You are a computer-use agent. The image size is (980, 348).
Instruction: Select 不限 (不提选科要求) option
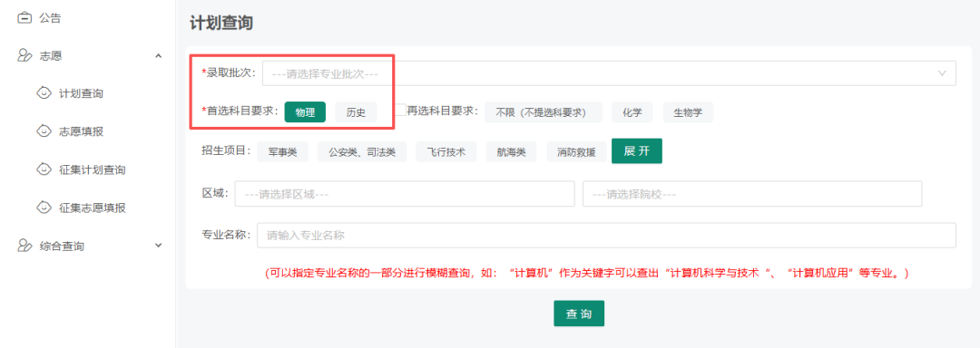click(x=544, y=112)
